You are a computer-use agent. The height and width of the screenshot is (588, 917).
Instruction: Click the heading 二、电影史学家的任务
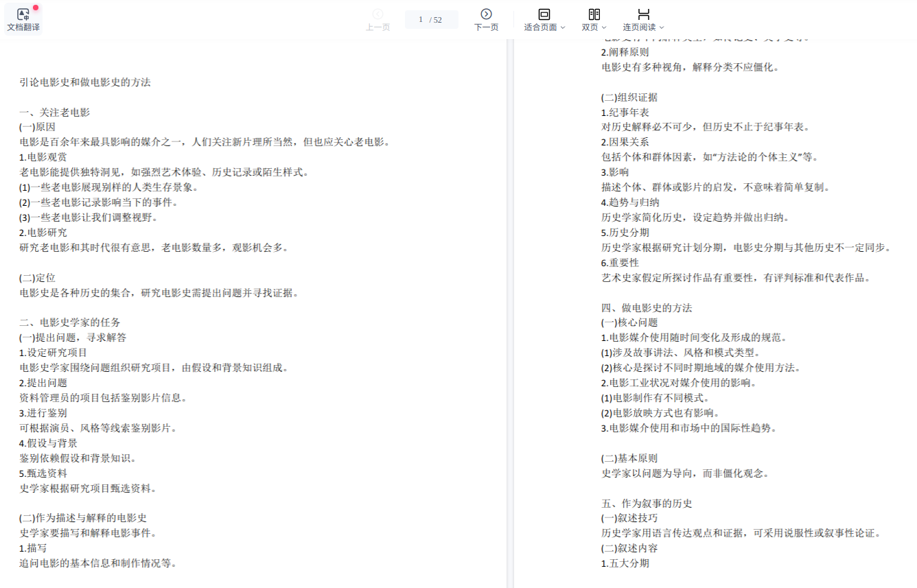coord(70,322)
